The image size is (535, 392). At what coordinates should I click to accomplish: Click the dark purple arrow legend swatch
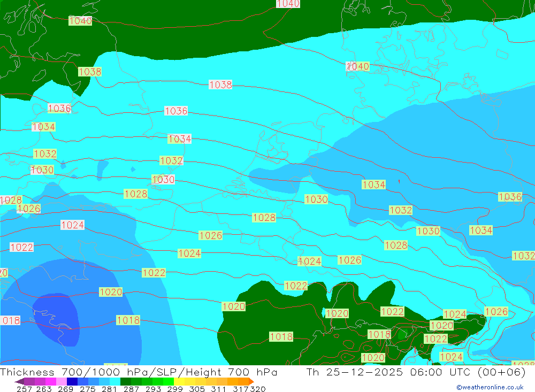(x=19, y=381)
